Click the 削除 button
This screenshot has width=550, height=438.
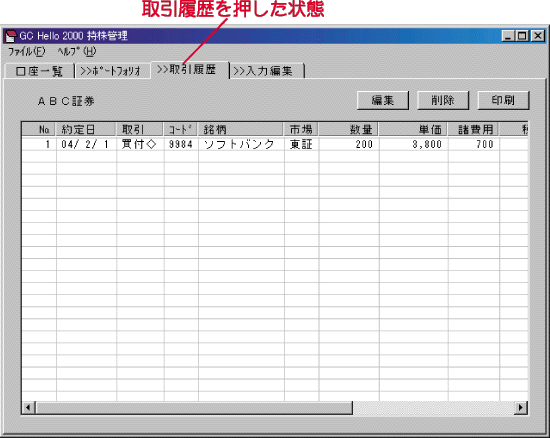point(443,100)
